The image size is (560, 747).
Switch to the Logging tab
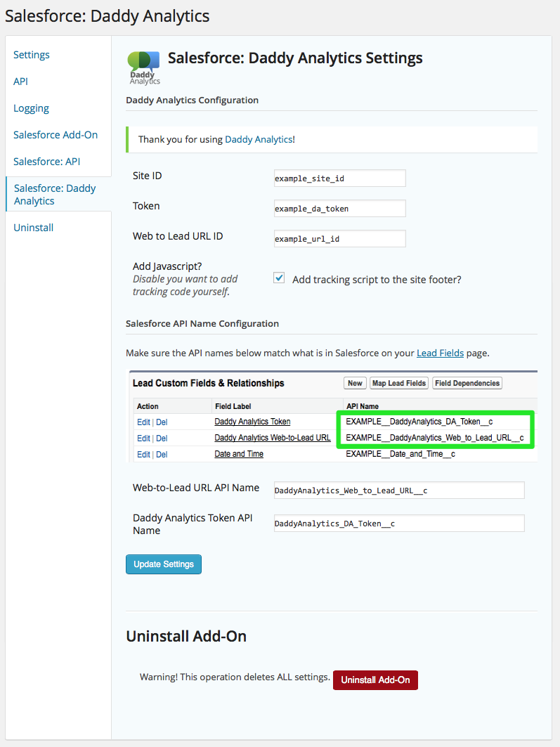pos(32,108)
